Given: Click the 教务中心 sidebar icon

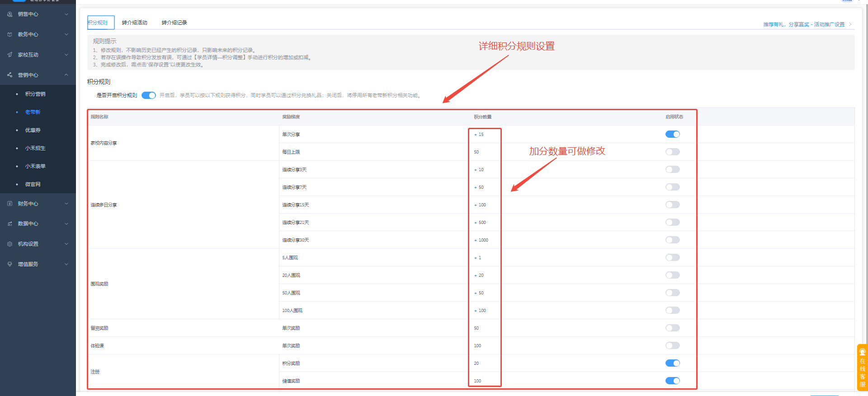Looking at the screenshot, I should pyautogui.click(x=10, y=35).
